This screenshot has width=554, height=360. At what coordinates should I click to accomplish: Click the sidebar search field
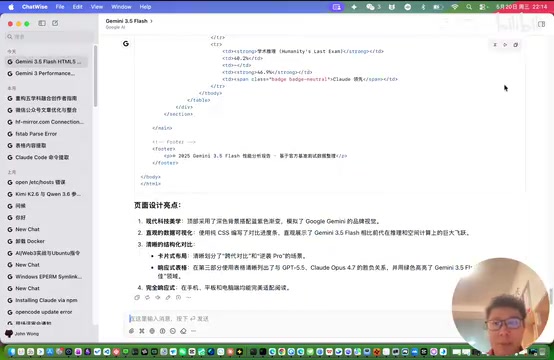click(49, 37)
